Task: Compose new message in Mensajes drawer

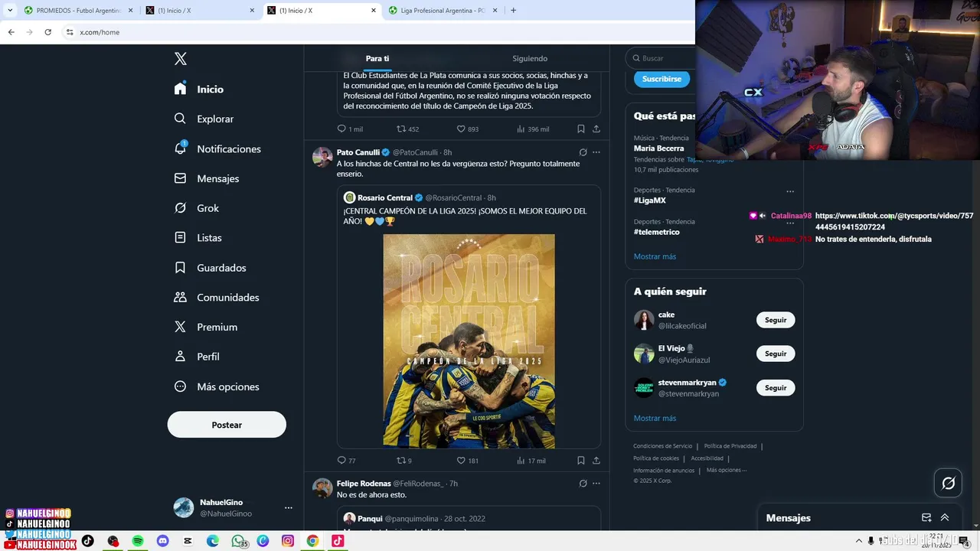Action: coord(926,518)
